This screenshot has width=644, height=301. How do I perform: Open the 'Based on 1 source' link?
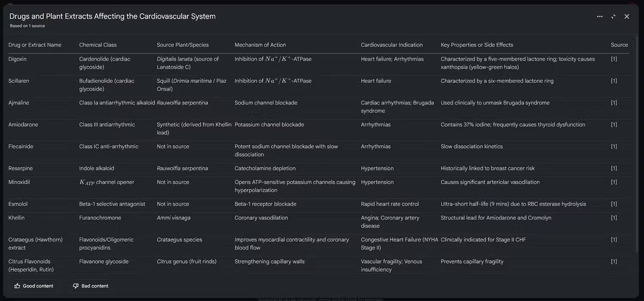click(27, 25)
